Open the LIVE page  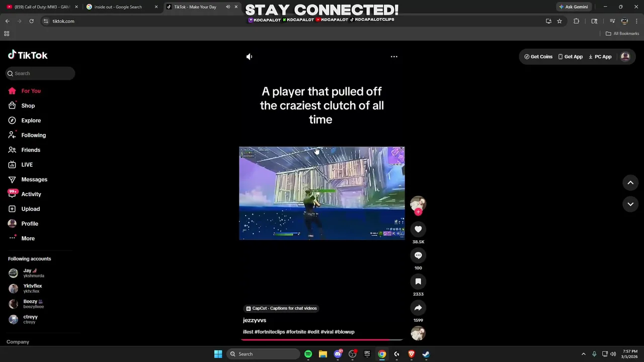pos(27,165)
